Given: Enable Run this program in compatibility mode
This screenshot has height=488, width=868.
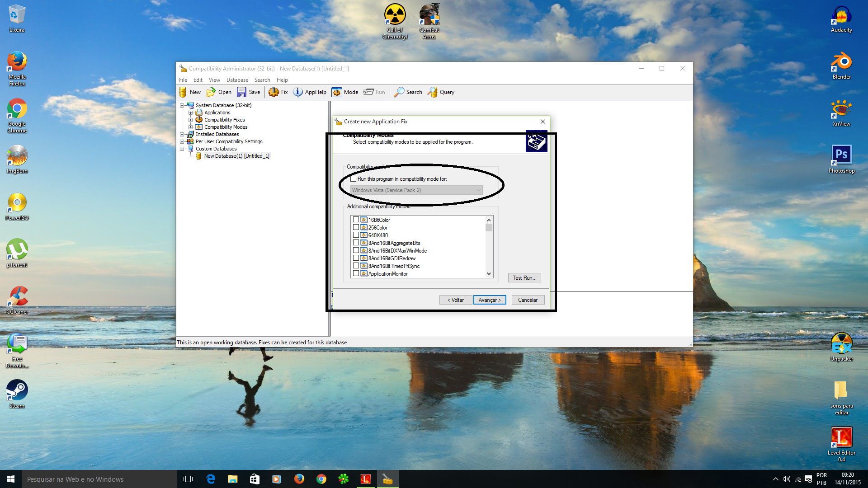Looking at the screenshot, I should click(x=354, y=179).
